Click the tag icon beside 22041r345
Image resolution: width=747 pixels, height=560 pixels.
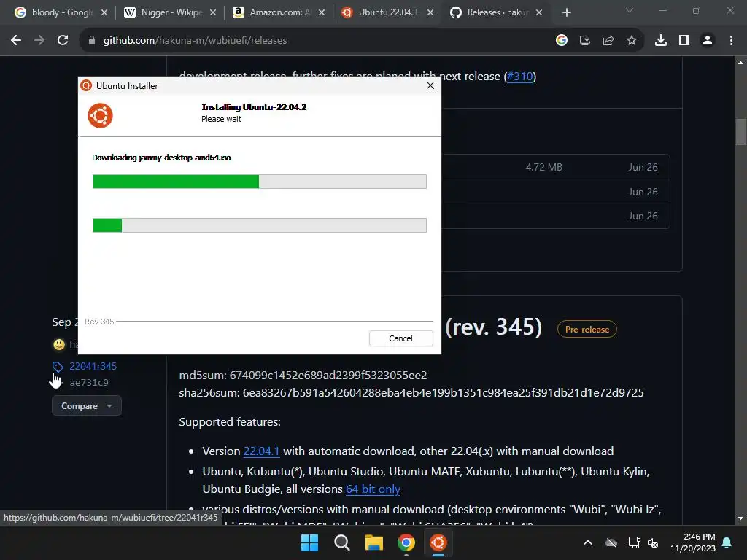[x=58, y=367]
